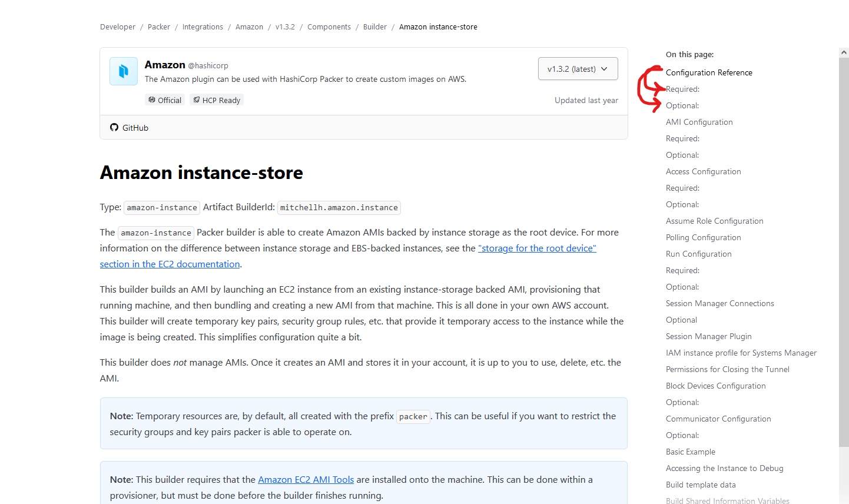
Task: Click the packer prefix code badge in the note
Action: point(413,416)
